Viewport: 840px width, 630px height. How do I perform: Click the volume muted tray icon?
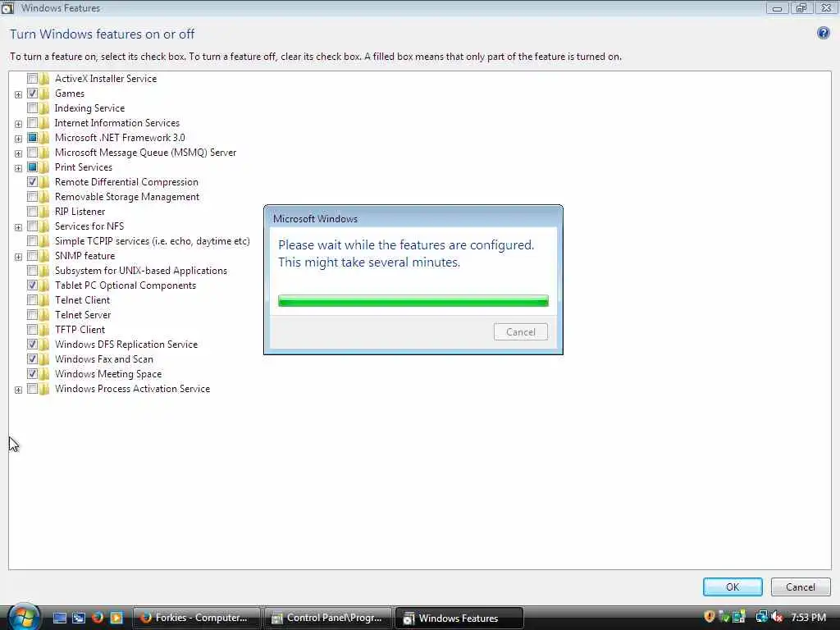[x=777, y=617]
